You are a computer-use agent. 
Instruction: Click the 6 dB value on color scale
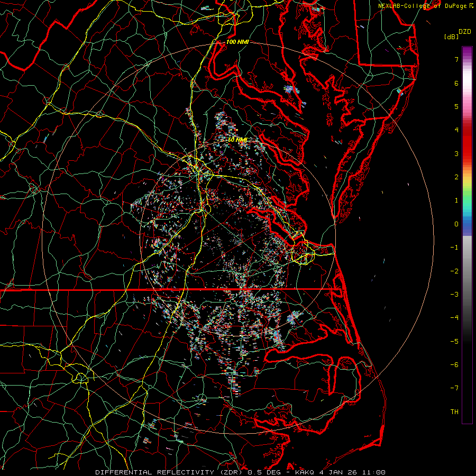(x=456, y=83)
